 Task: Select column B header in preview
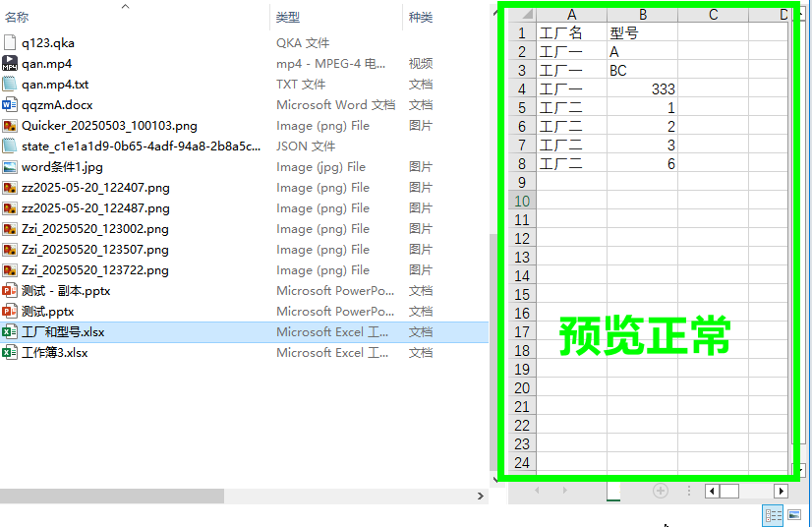pyautogui.click(x=643, y=15)
